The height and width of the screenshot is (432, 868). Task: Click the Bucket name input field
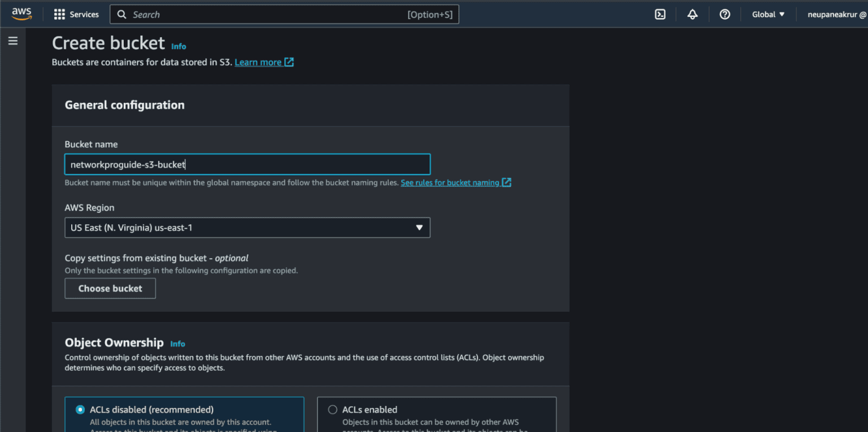(247, 164)
